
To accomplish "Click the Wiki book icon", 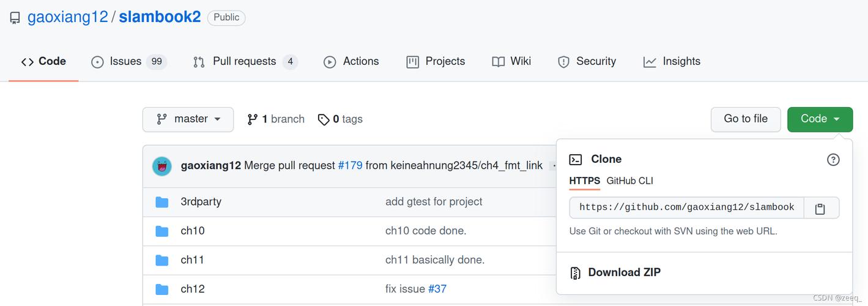I will point(499,62).
